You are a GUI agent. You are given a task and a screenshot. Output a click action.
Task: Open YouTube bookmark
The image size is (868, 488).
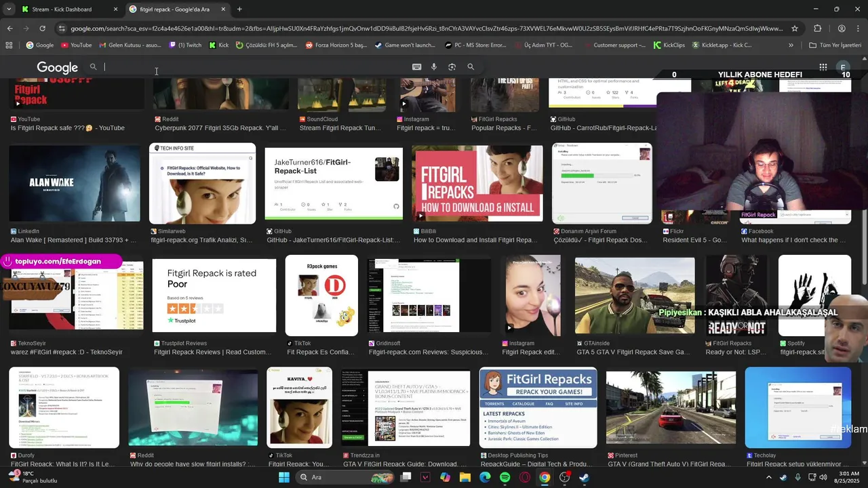click(76, 45)
